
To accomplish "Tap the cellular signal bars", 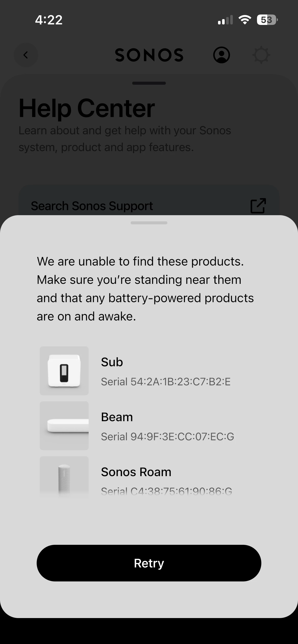I will (x=225, y=20).
